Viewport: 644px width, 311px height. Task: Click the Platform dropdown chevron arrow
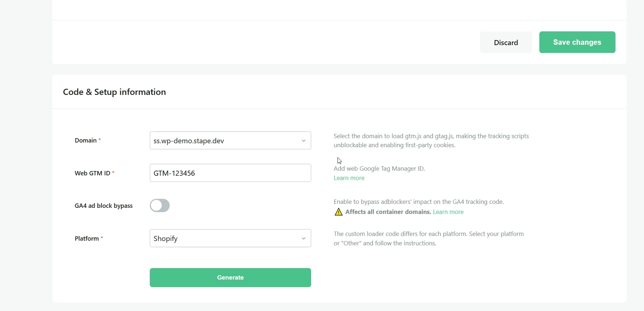303,238
